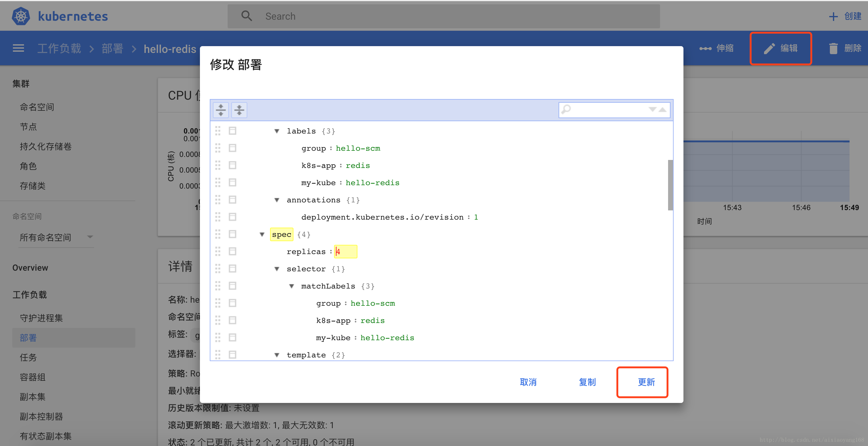The image size is (868, 446).
Task: Click the collapse-all icon in the JSON editor
Action: 239,110
